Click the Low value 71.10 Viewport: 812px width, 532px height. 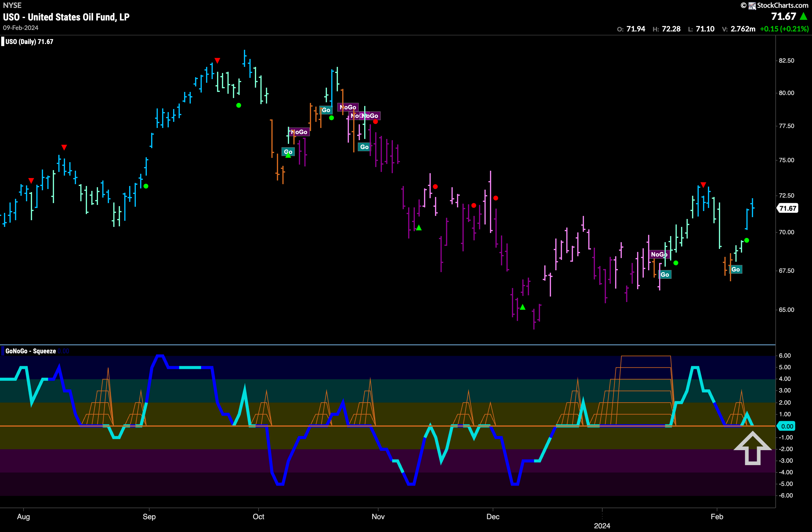click(705, 29)
